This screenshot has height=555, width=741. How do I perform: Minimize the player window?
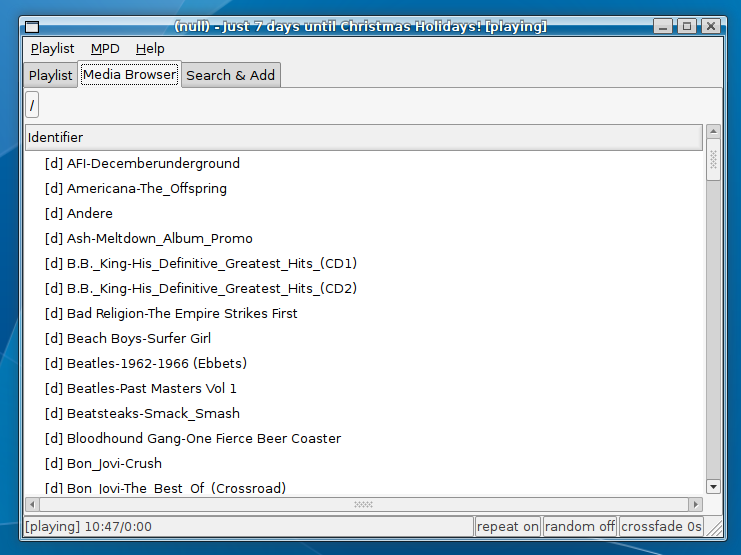click(x=663, y=26)
